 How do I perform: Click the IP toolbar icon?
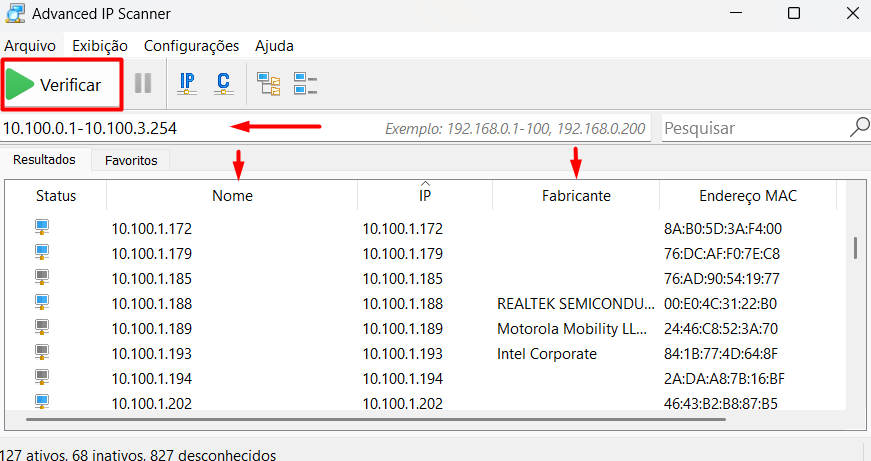pyautogui.click(x=187, y=84)
